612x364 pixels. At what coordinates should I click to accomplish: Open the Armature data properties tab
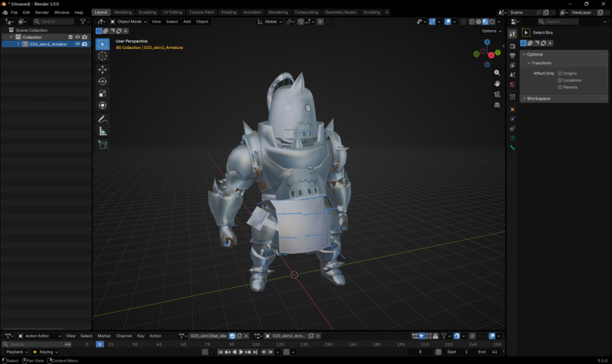[x=512, y=138]
